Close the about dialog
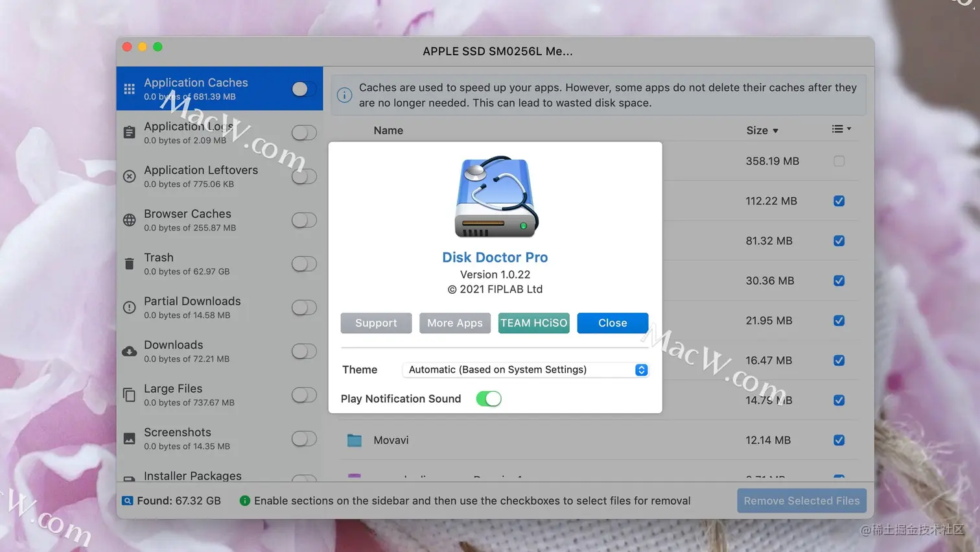Viewport: 980px width, 552px height. coord(612,323)
